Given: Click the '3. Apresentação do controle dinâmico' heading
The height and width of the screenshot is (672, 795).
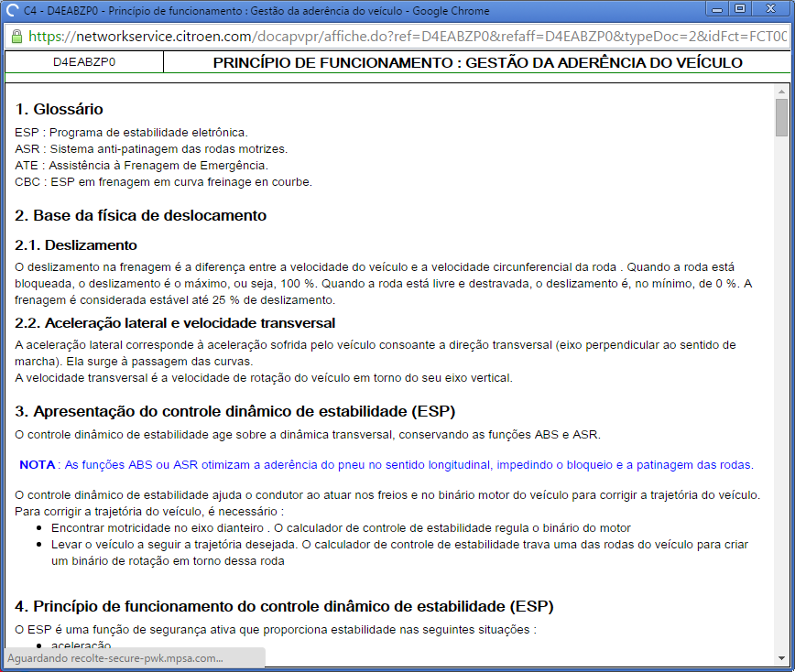Looking at the screenshot, I should tap(234, 411).
